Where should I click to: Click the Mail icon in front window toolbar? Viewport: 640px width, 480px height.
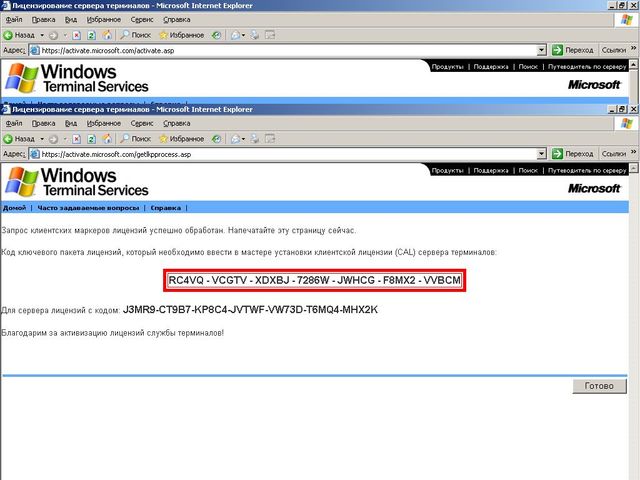tap(236, 139)
